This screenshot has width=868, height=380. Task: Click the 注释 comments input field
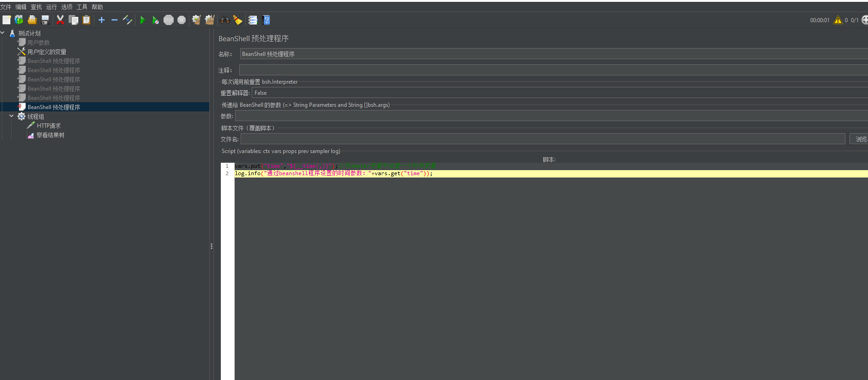[x=553, y=70]
